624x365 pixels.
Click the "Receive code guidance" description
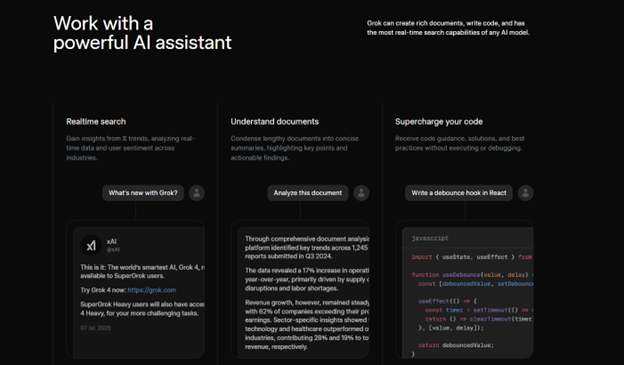[460, 143]
